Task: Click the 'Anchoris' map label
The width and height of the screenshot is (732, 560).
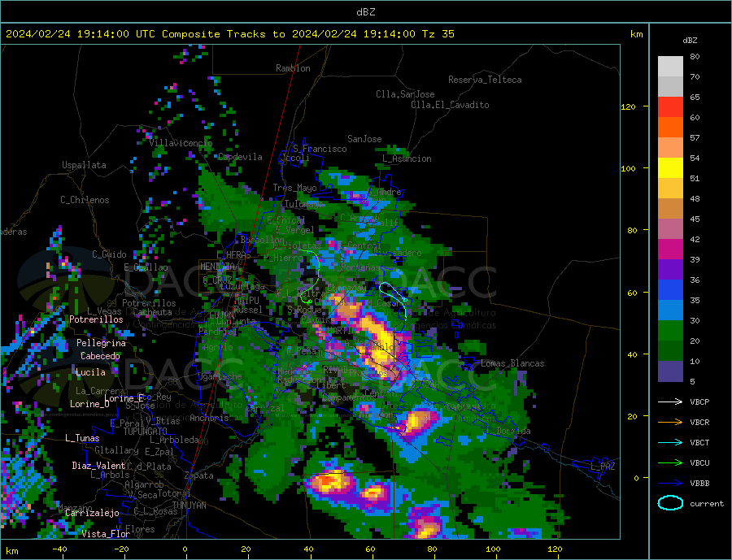Action: 209,418
